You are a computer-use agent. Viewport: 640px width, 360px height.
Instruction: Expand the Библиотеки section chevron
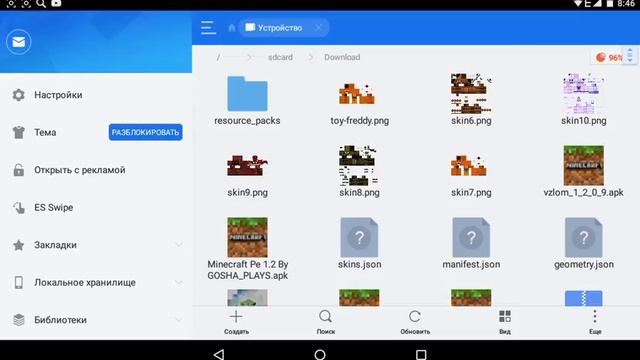point(178,320)
